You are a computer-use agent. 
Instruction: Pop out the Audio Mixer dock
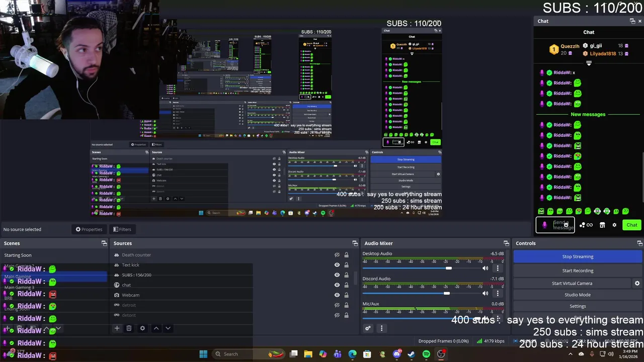click(x=506, y=243)
